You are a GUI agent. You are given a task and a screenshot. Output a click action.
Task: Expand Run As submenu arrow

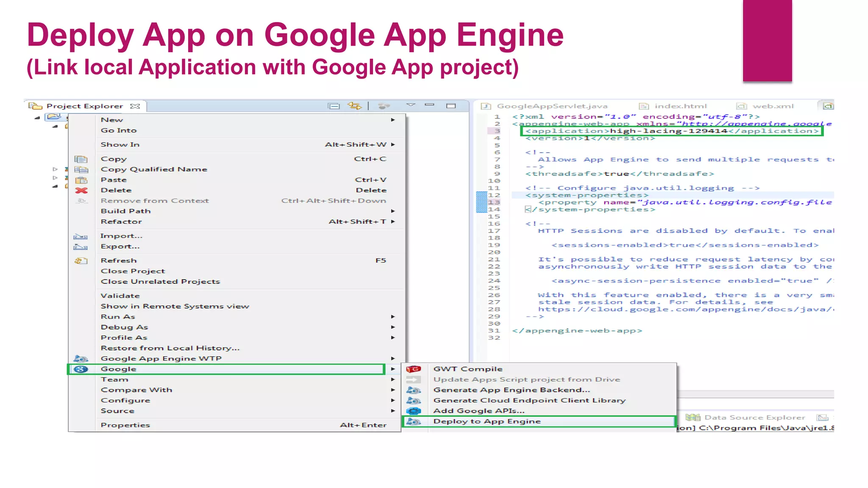coord(393,317)
